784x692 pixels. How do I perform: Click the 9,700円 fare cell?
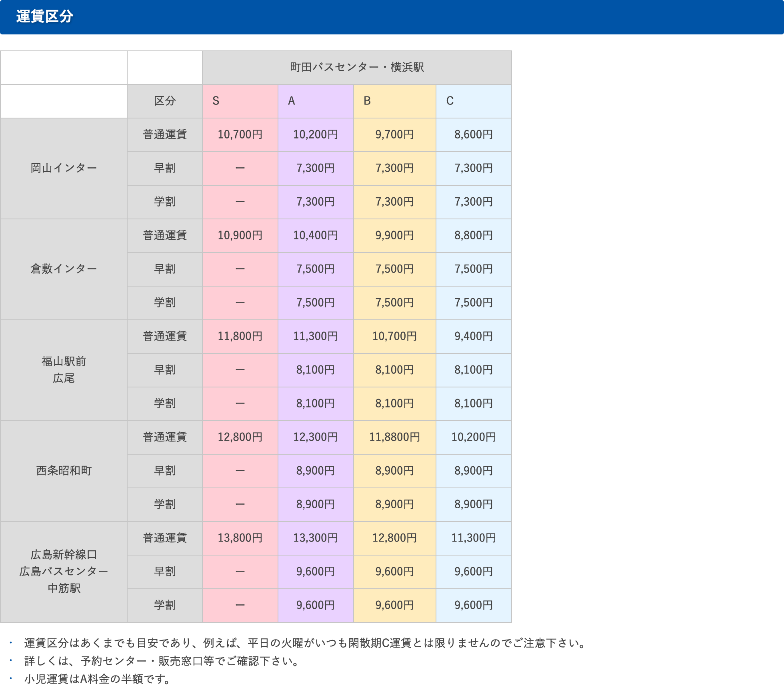pos(395,134)
